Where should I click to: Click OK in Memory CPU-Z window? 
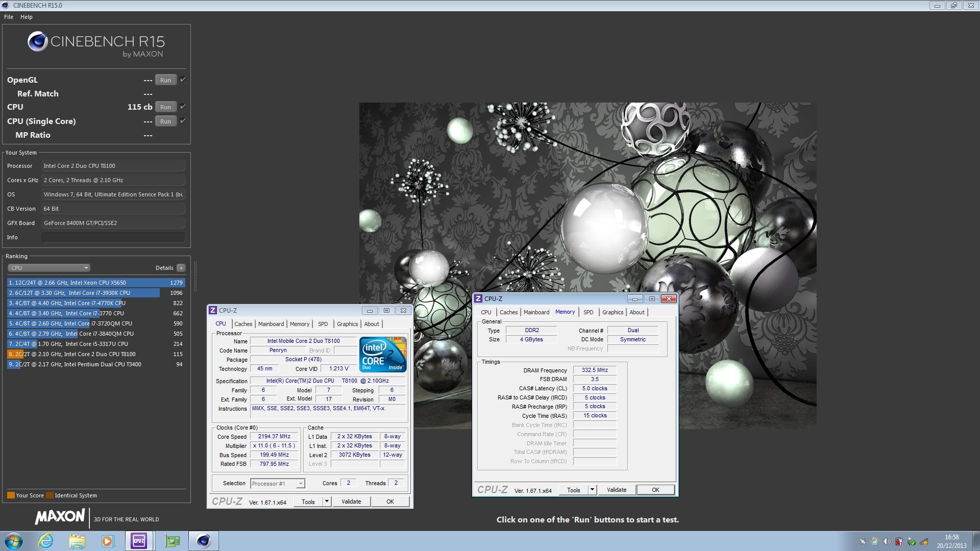coord(655,490)
